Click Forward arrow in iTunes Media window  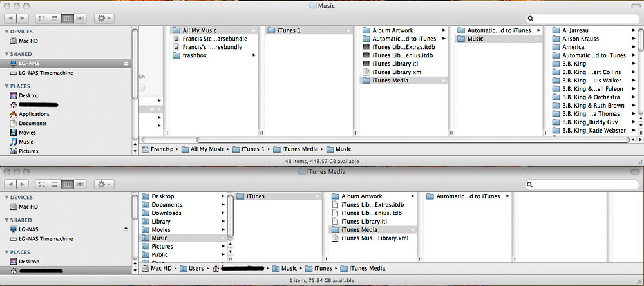22,184
